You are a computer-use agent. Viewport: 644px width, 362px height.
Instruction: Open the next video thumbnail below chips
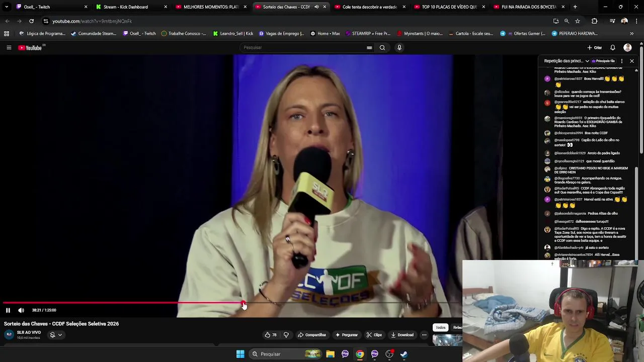pyautogui.click(x=447, y=341)
